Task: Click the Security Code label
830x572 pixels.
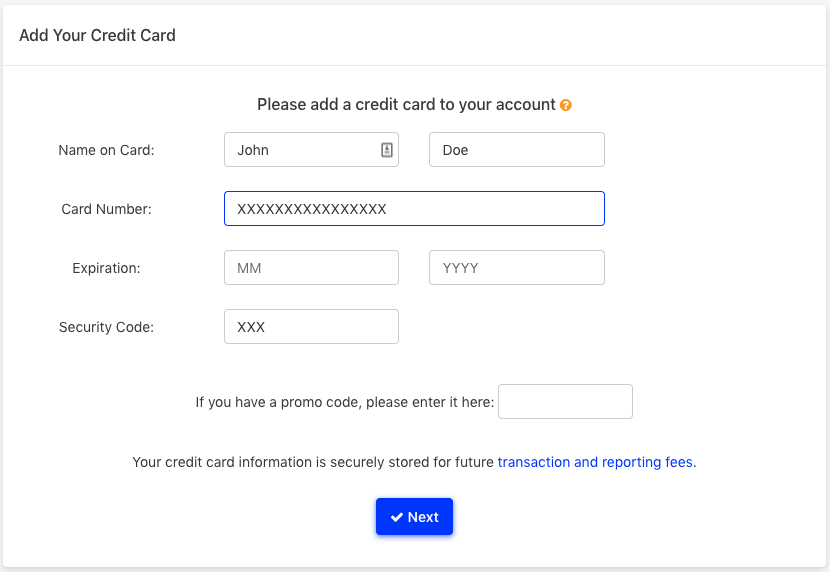Action: tap(106, 327)
